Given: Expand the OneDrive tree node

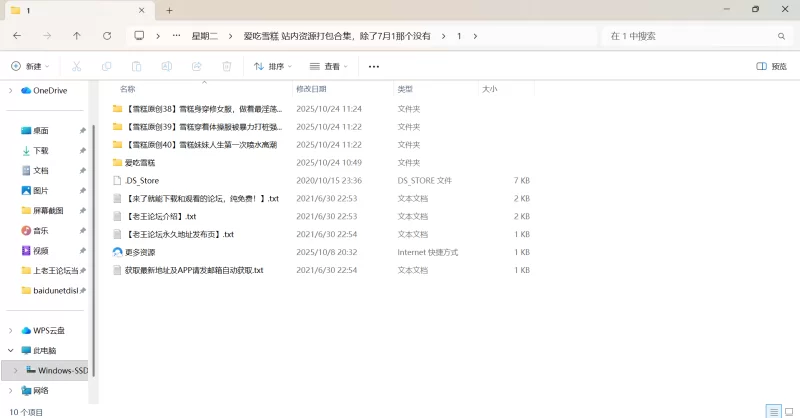Looking at the screenshot, I should click(11, 90).
